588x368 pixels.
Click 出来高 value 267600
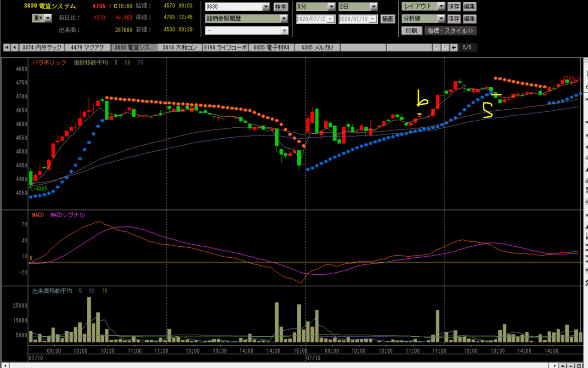click(x=124, y=29)
